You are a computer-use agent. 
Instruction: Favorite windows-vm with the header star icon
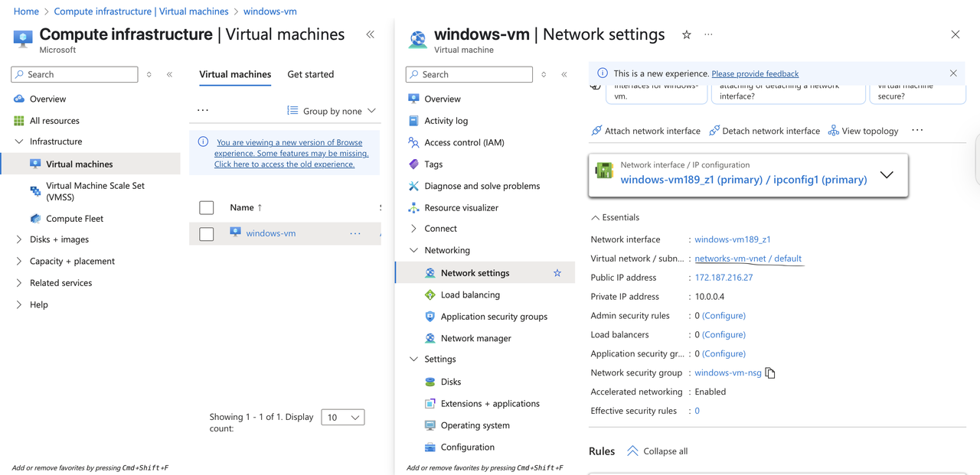pyautogui.click(x=687, y=34)
